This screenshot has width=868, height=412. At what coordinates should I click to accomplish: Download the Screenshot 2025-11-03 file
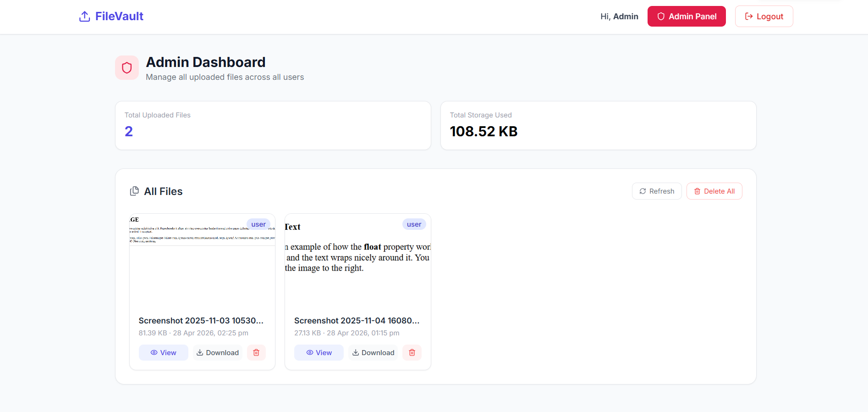(x=218, y=352)
